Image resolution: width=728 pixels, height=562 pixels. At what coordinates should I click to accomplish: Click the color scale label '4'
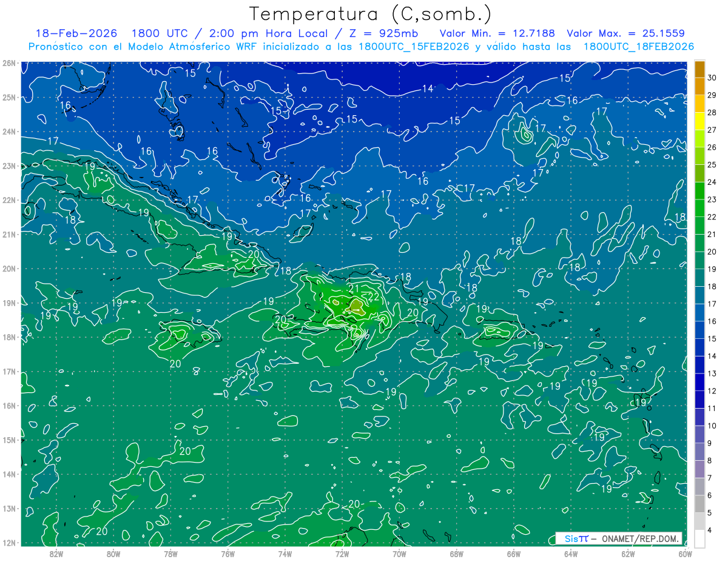(710, 530)
